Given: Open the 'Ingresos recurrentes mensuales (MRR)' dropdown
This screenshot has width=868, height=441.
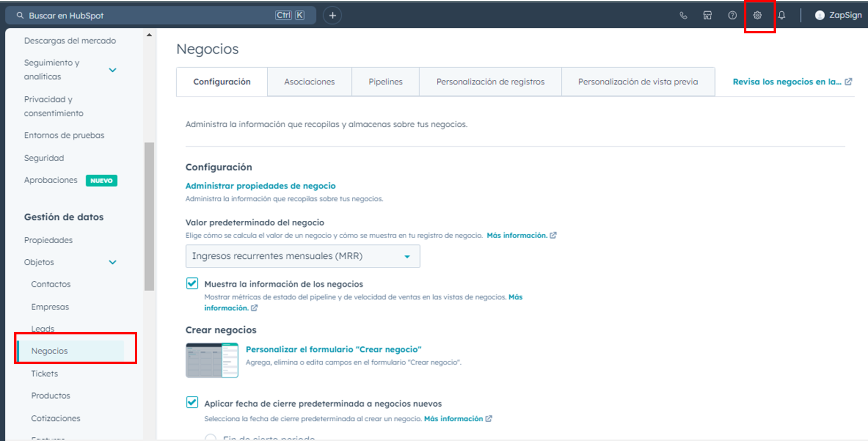Looking at the screenshot, I should pyautogui.click(x=407, y=256).
